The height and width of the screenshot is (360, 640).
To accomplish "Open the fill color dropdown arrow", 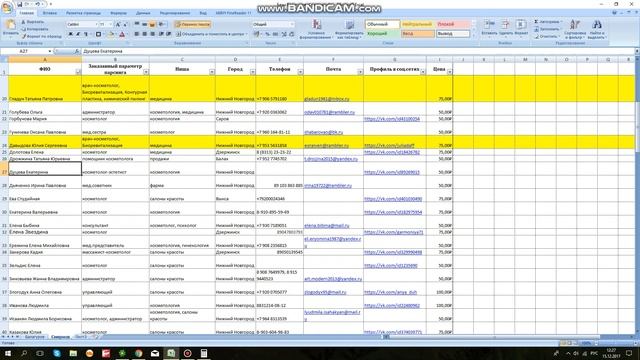I will [x=115, y=34].
